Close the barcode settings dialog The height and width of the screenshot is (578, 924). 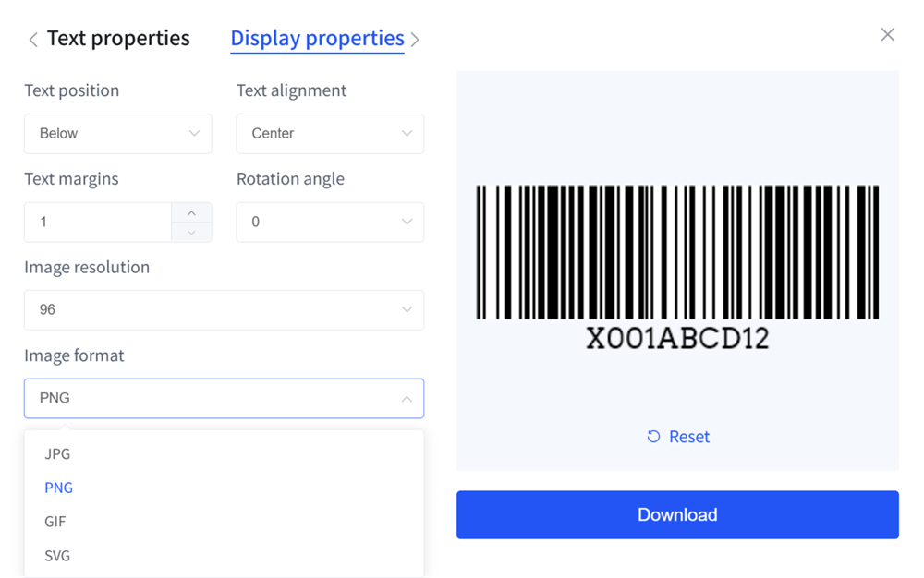click(x=887, y=35)
